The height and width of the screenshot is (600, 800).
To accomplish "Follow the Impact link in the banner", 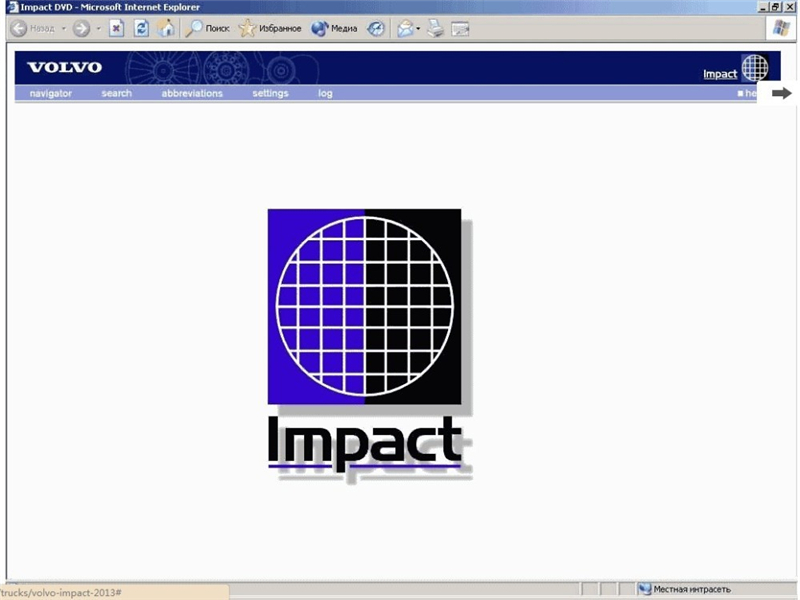I will tap(720, 74).
